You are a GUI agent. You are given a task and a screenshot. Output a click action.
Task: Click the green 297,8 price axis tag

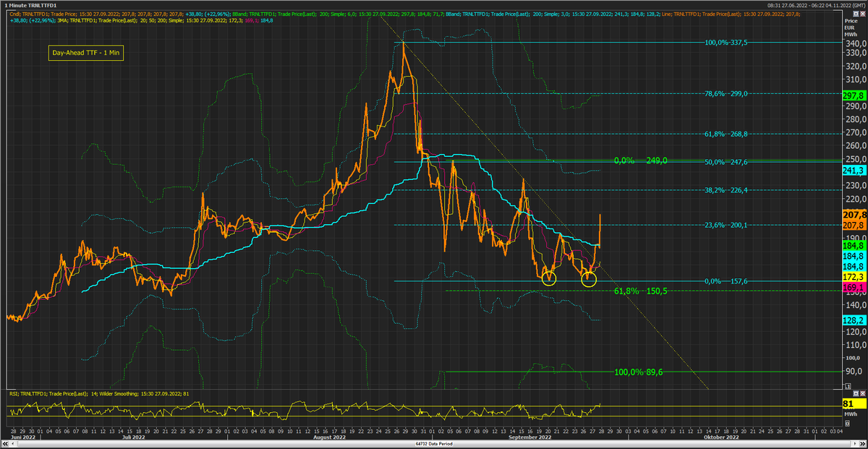[x=854, y=95]
